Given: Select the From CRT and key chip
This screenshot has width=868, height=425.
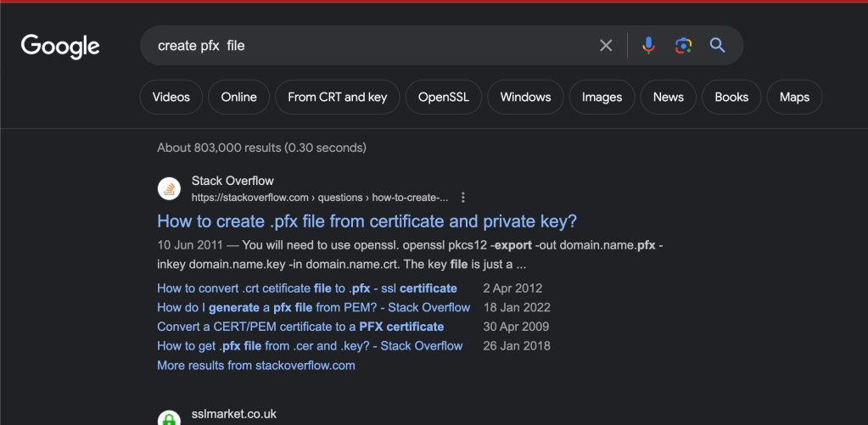Looking at the screenshot, I should point(337,98).
